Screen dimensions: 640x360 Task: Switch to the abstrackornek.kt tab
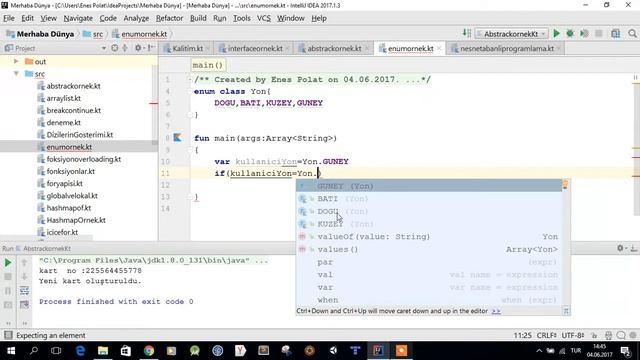point(334,49)
